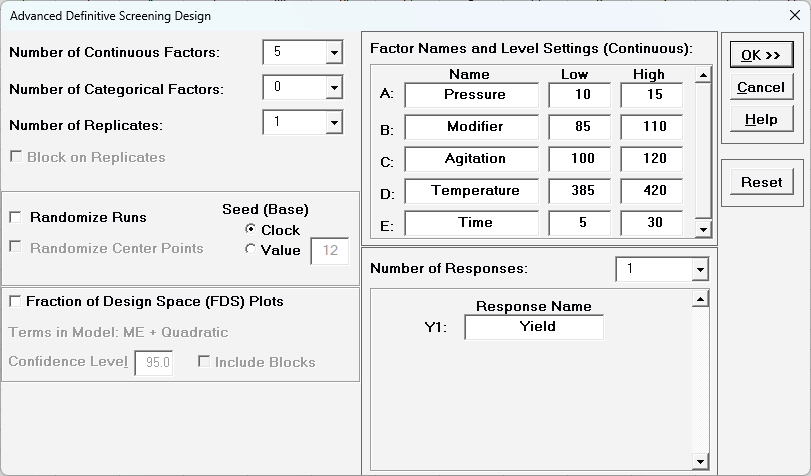
Task: Click the Yield response name field
Action: [534, 327]
